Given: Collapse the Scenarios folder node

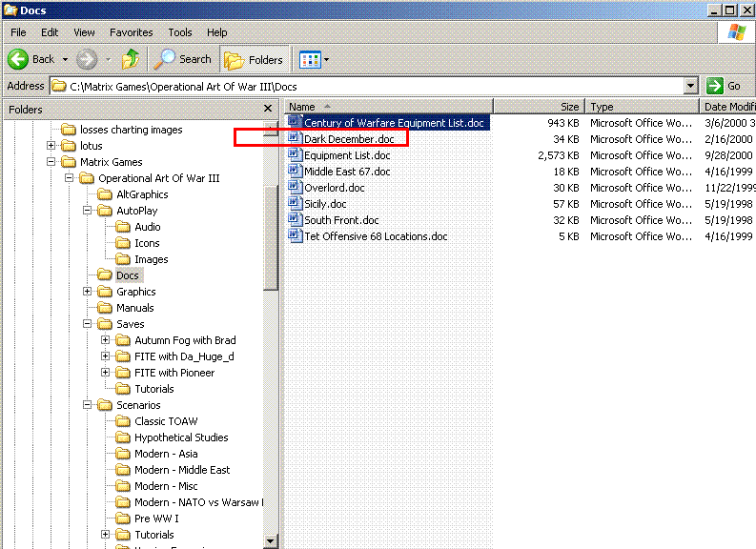Looking at the screenshot, I should pyautogui.click(x=88, y=404).
